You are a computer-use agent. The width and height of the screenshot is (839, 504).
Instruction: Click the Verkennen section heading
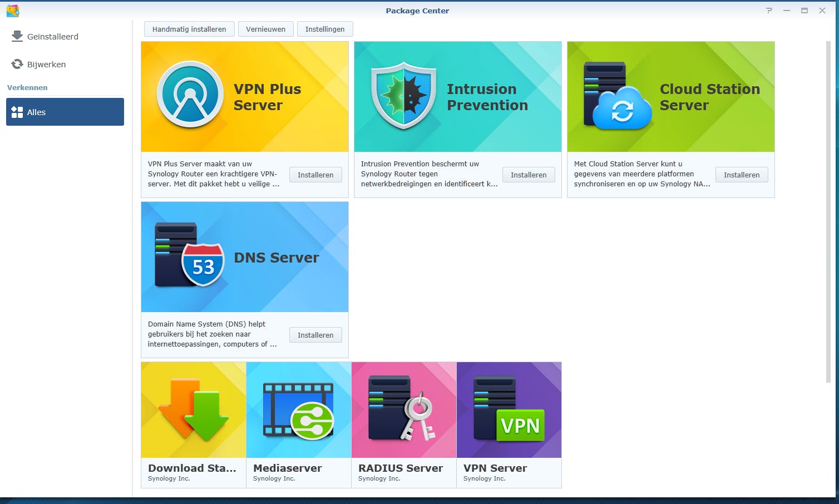coord(27,87)
